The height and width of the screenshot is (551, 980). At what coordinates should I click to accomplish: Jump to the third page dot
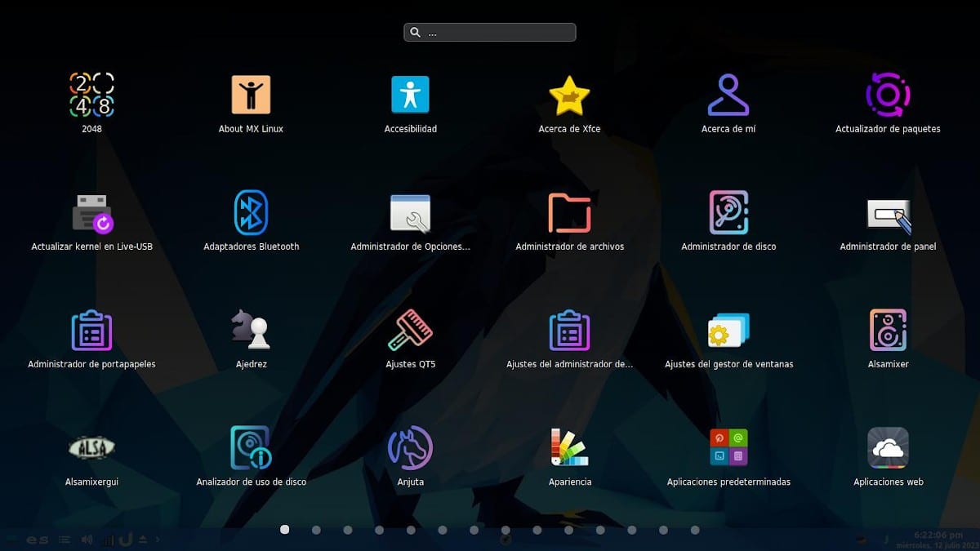tap(348, 530)
